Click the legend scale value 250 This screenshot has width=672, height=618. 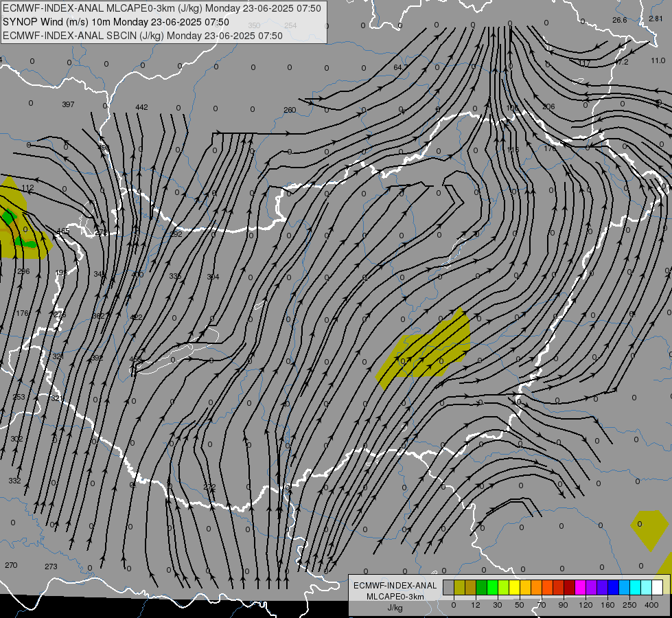tap(629, 605)
